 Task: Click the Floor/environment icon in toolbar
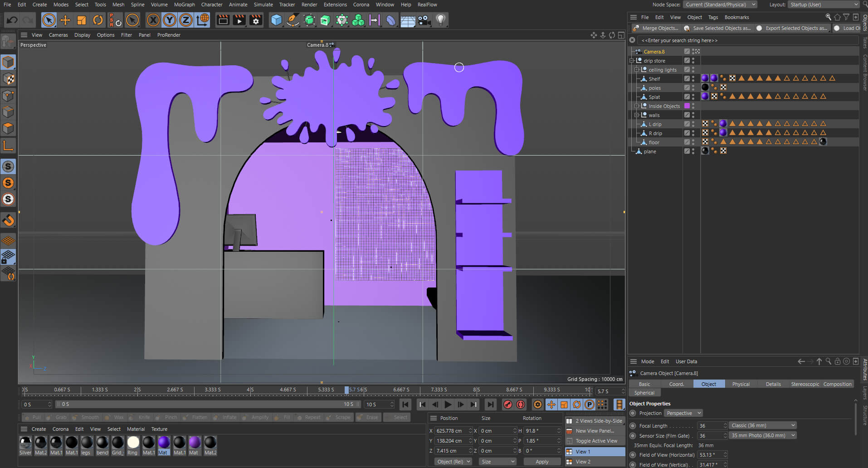[408, 20]
